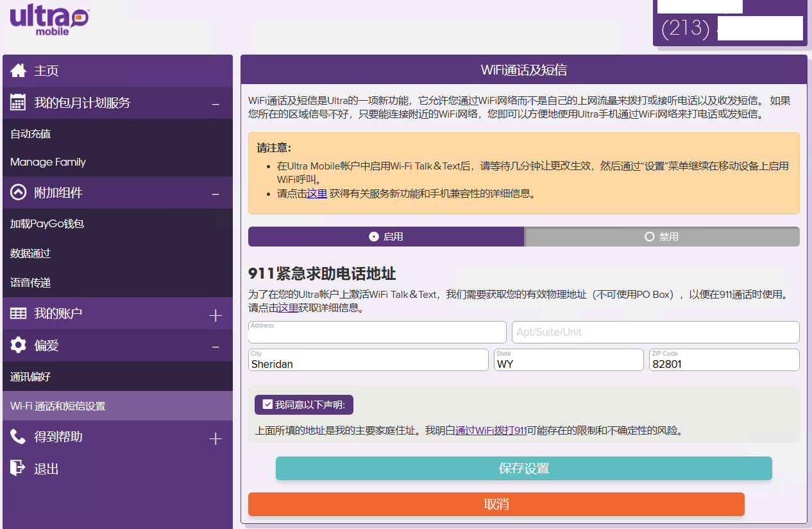Expand the 得到帮助 section
The image size is (812, 529).
click(216, 438)
